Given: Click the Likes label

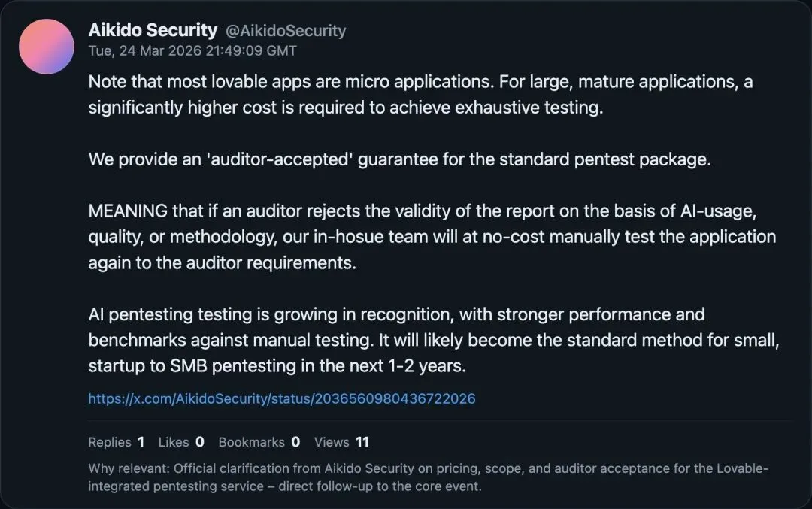Looking at the screenshot, I should coord(174,442).
